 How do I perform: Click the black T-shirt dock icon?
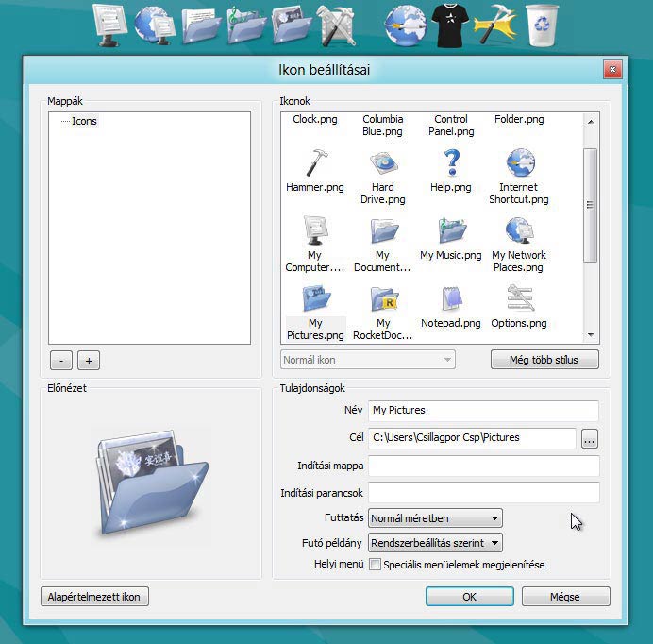[x=450, y=25]
